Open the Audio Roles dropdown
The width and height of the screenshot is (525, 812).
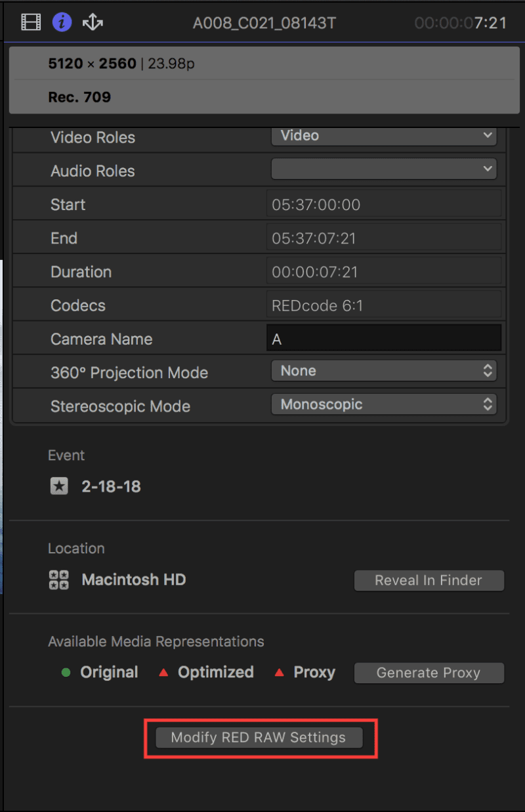tap(384, 169)
